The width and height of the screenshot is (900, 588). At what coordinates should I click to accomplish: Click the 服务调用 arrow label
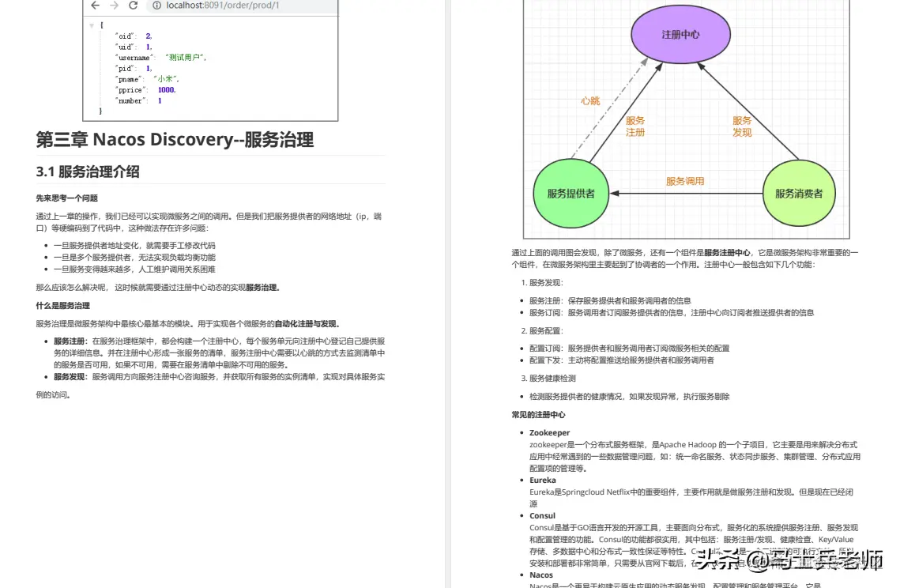[684, 180]
